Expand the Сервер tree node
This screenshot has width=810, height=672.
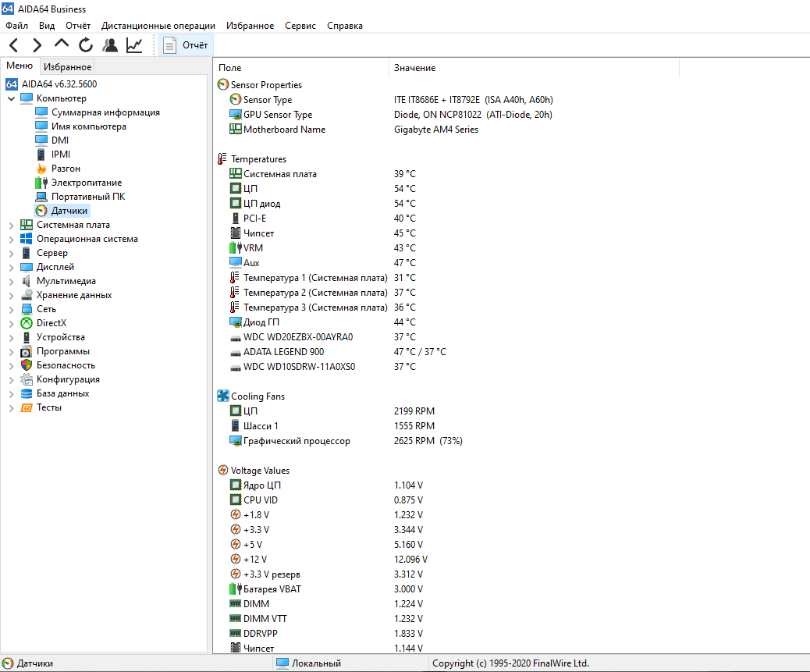tap(12, 253)
